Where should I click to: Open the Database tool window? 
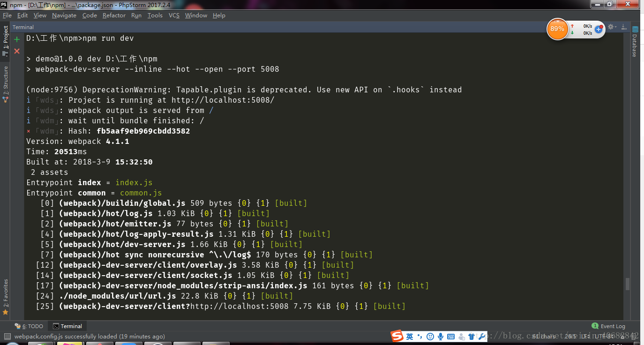click(635, 42)
